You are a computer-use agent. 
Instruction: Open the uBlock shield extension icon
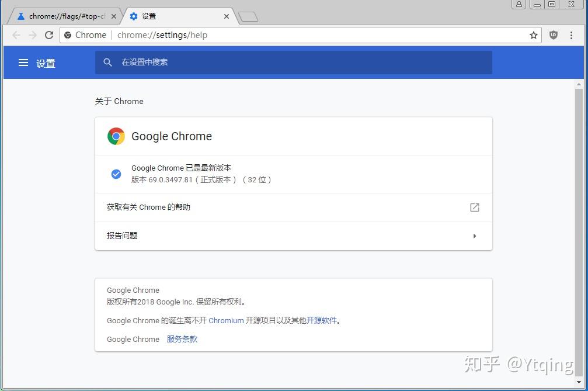(554, 35)
